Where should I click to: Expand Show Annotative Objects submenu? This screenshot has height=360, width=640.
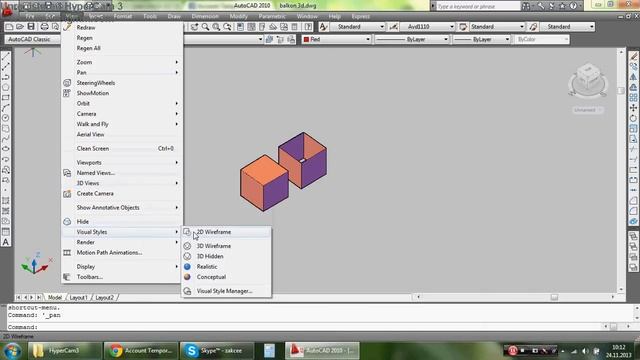tap(122, 207)
